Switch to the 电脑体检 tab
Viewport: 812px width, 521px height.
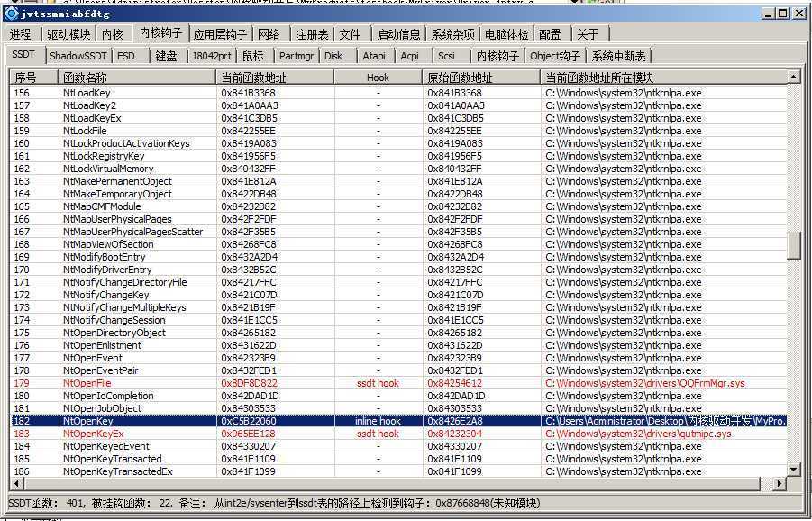506,34
